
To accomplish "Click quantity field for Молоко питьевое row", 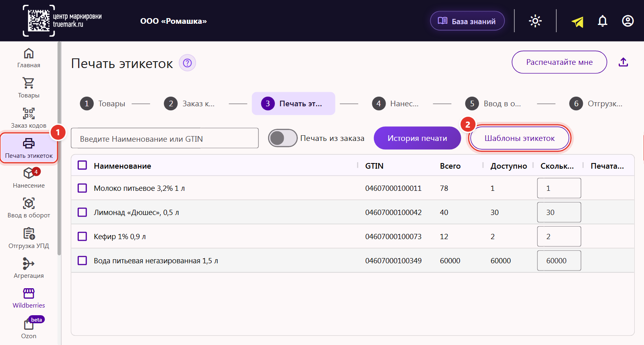I will 559,188.
